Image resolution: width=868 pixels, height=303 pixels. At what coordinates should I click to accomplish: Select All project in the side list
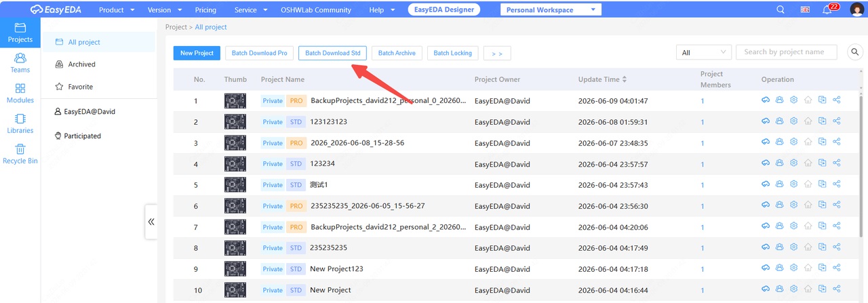coord(99,42)
